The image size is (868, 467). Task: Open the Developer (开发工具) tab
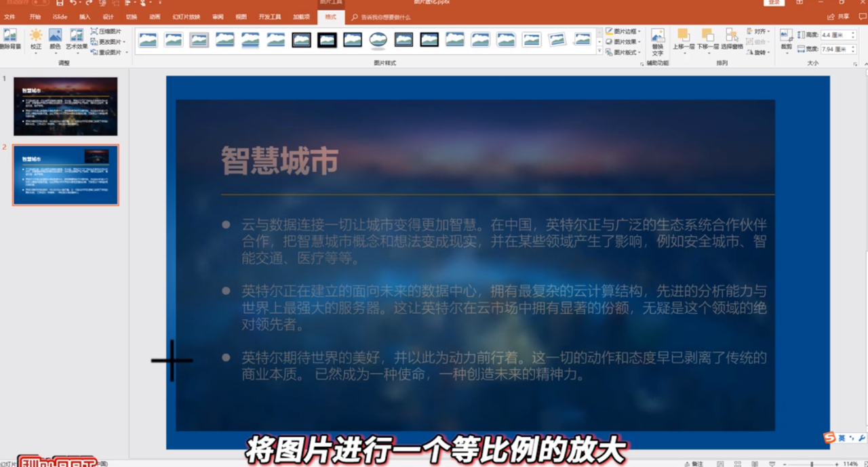click(270, 17)
